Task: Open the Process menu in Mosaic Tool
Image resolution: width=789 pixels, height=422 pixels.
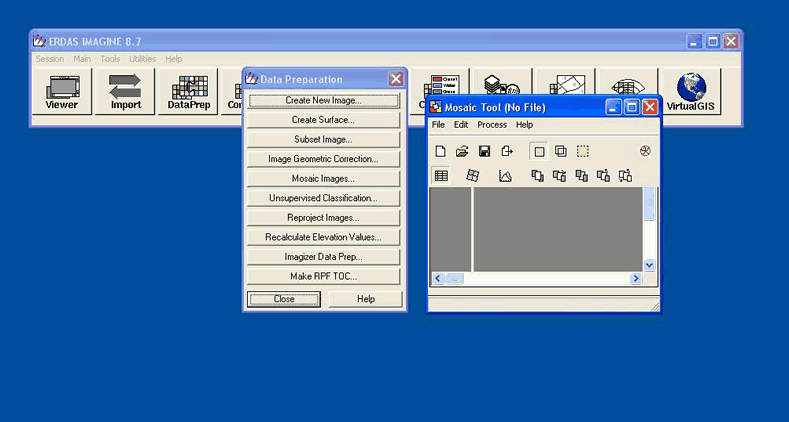Action: (x=492, y=125)
